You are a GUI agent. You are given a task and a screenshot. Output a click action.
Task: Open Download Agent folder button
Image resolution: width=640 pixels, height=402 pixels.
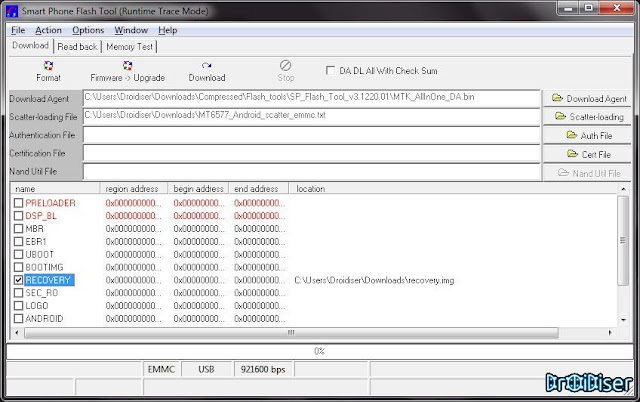[587, 99]
